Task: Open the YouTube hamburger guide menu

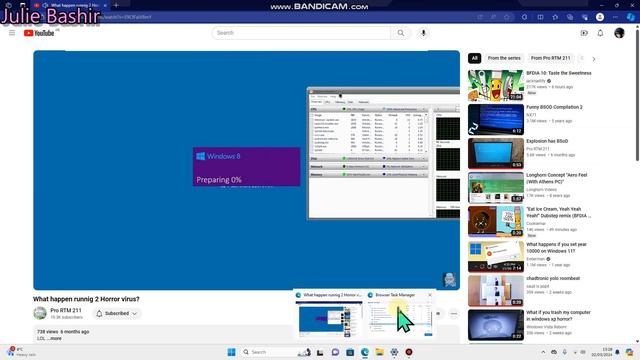Action: tap(12, 33)
